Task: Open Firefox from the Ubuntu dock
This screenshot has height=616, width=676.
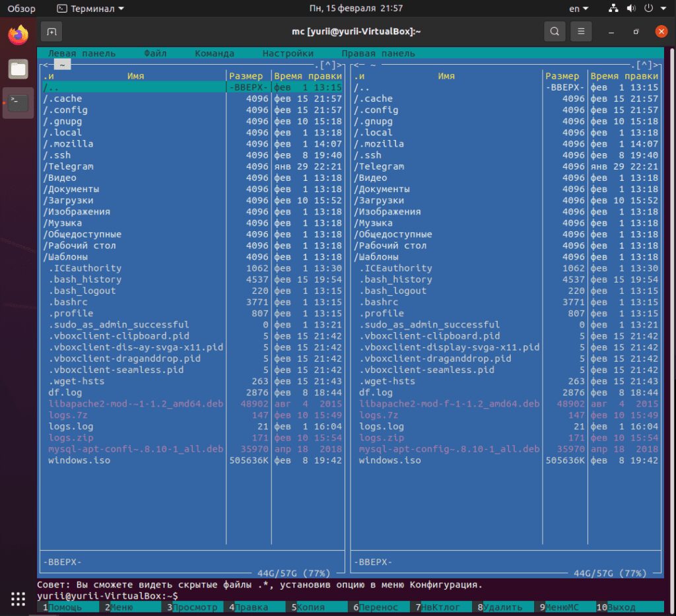Action: (18, 35)
